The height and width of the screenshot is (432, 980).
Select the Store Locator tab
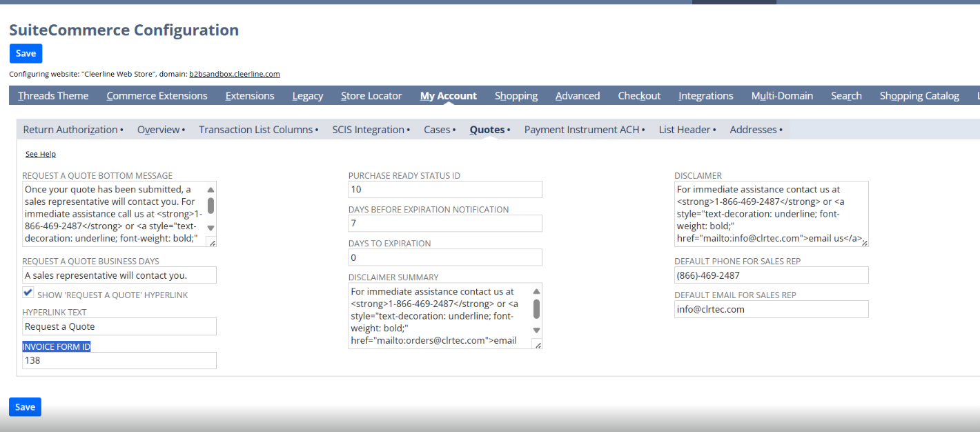click(x=371, y=96)
